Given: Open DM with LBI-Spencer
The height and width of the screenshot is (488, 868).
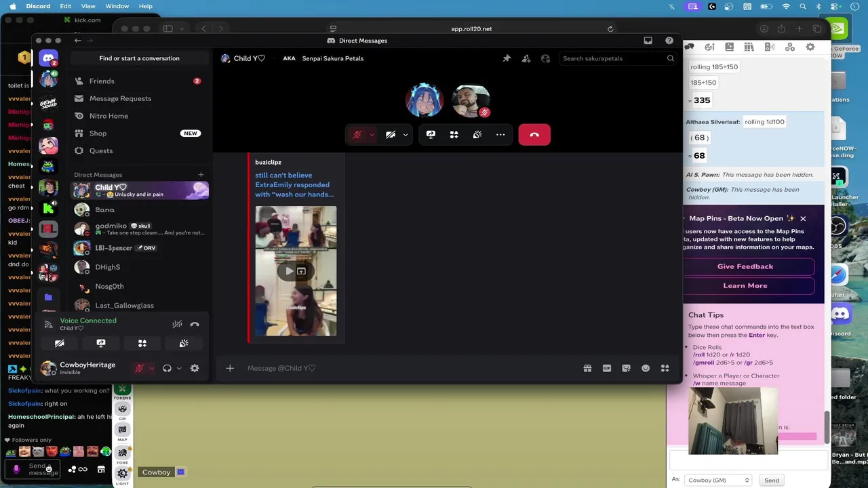Looking at the screenshot, I should tap(139, 248).
